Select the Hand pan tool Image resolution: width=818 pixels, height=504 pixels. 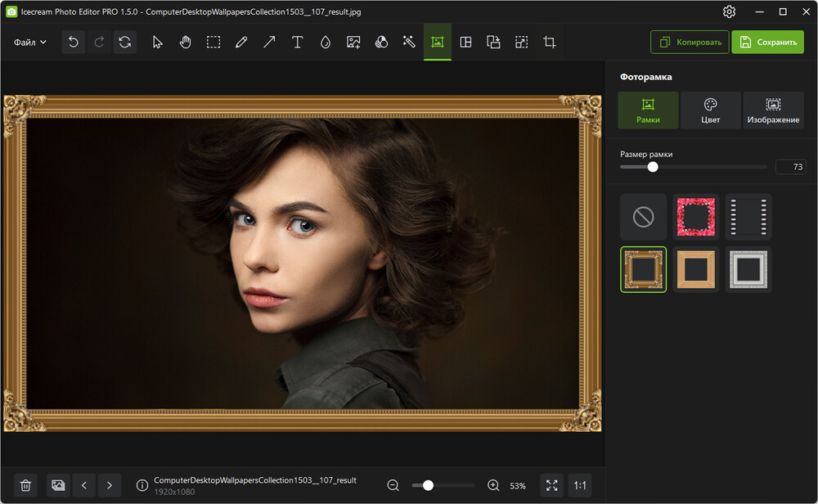click(185, 42)
